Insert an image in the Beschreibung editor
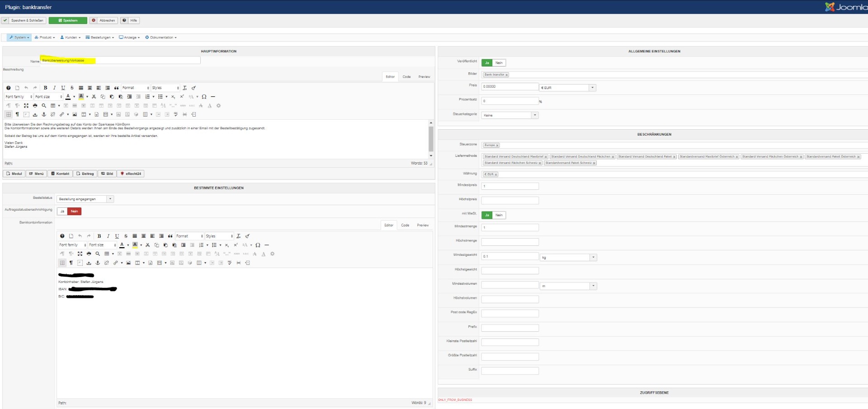This screenshot has height=409, width=868. (75, 114)
